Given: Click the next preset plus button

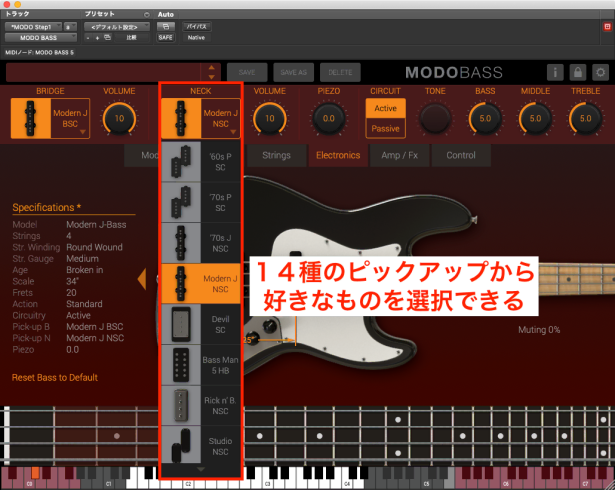Looking at the screenshot, I should [97, 38].
